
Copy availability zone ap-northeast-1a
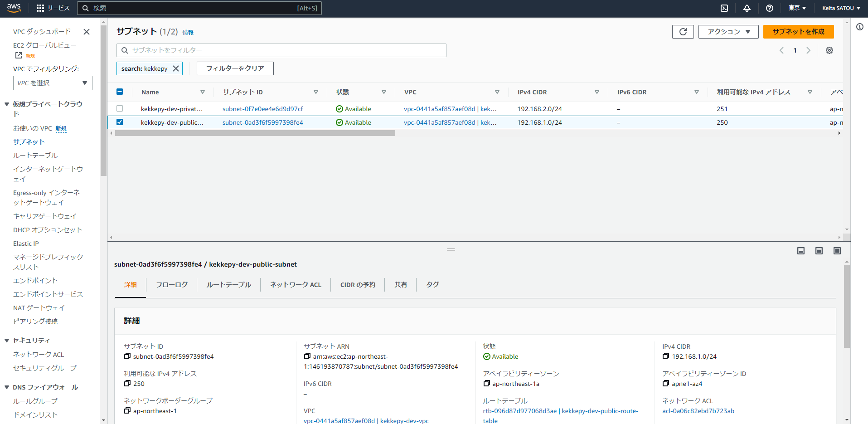[x=487, y=384]
